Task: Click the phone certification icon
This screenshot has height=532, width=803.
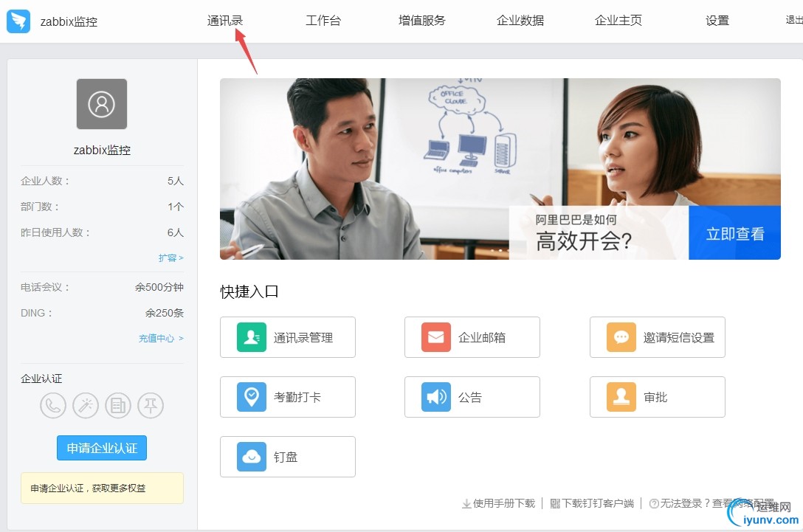Action: coord(53,406)
